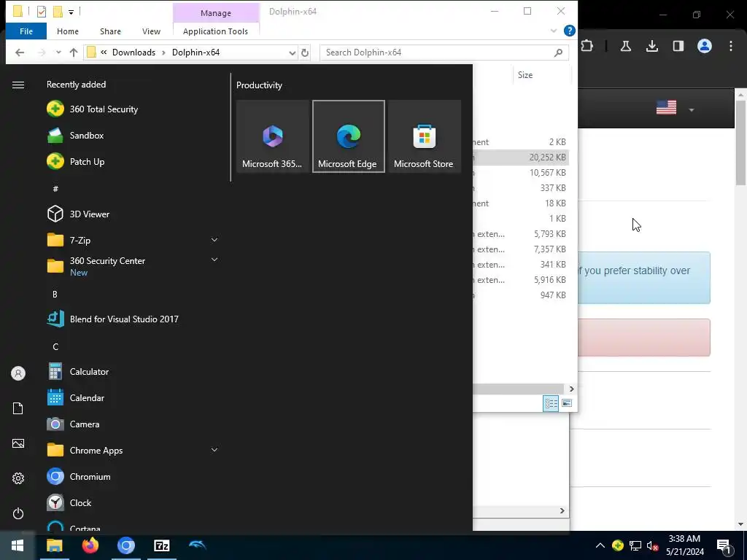
Task: Switch to Details view in Explorer
Action: tap(551, 403)
